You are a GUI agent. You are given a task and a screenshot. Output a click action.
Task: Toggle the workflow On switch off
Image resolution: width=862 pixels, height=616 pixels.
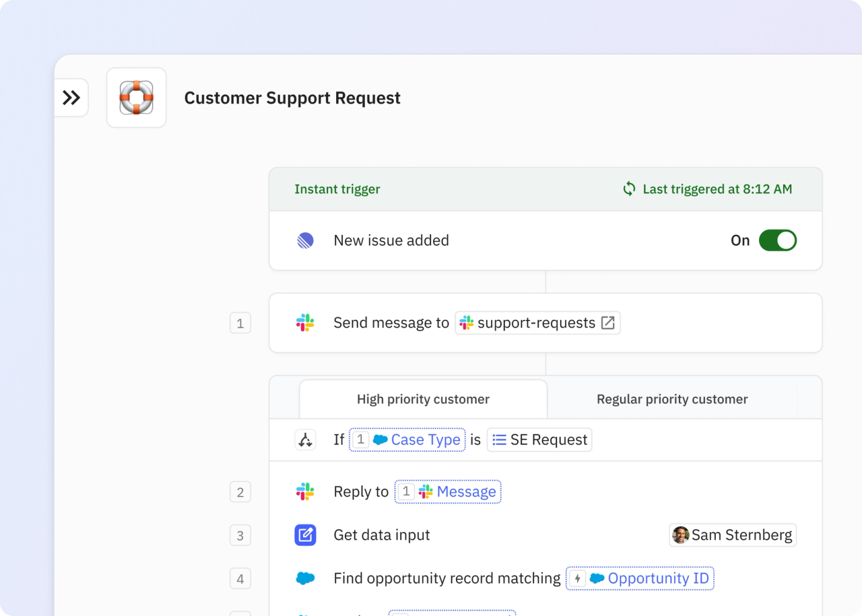777,240
